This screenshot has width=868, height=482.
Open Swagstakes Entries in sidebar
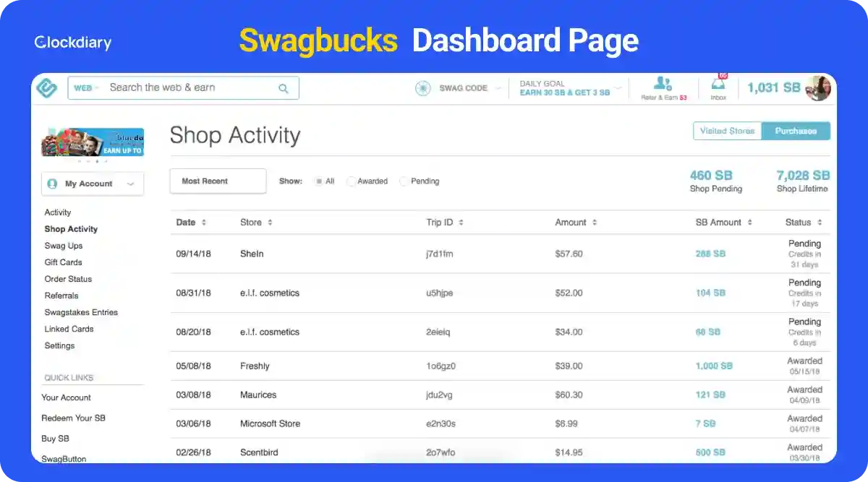click(x=81, y=312)
